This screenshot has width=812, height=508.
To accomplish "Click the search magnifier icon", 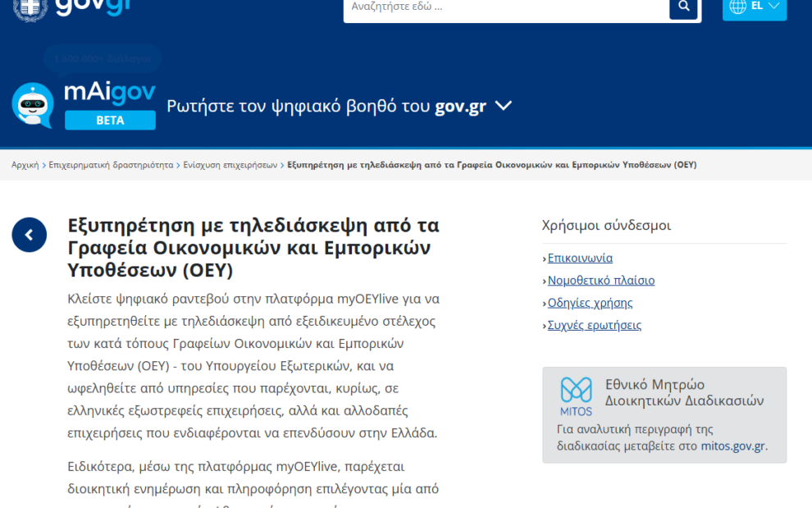I will [x=683, y=7].
